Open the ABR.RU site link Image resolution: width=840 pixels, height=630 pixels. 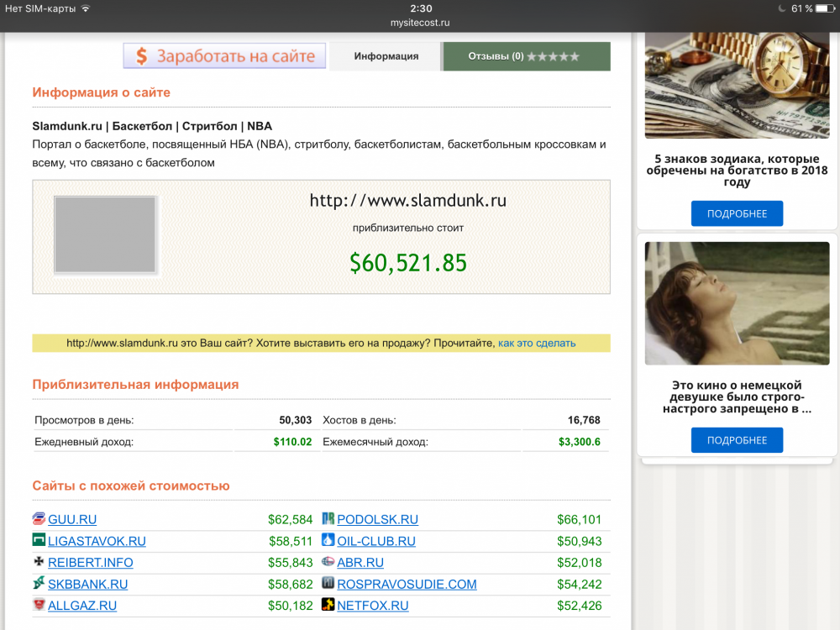point(360,563)
